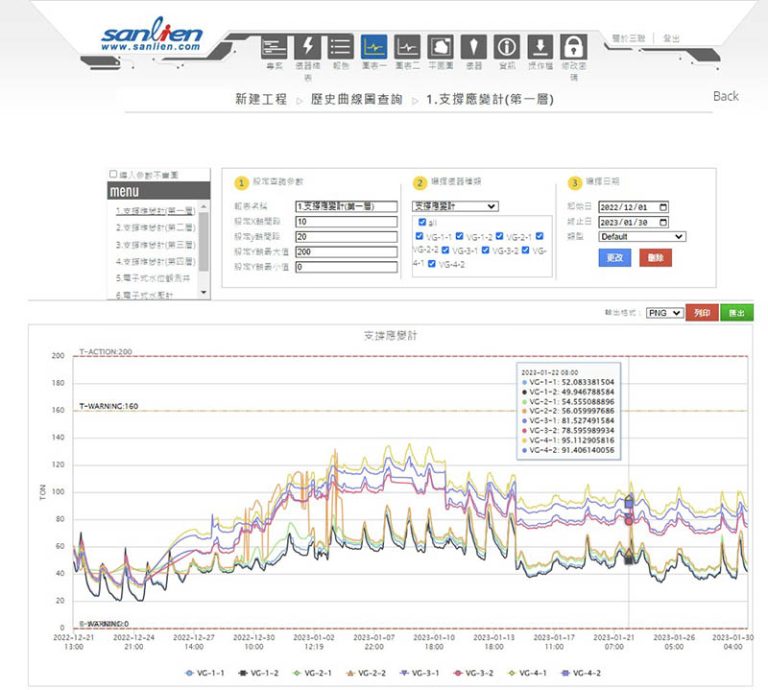Open the Chart 2 graph icon
This screenshot has height=690, width=768.
[407, 46]
